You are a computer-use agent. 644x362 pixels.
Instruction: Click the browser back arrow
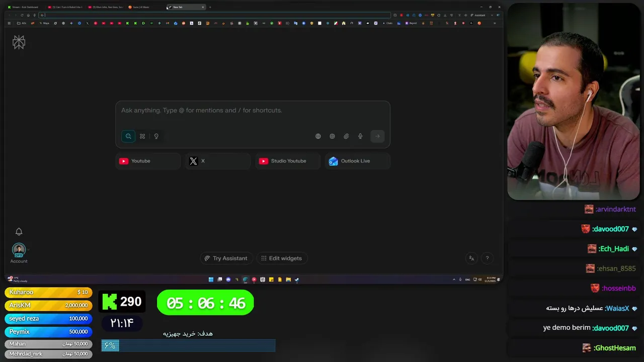tap(9, 15)
